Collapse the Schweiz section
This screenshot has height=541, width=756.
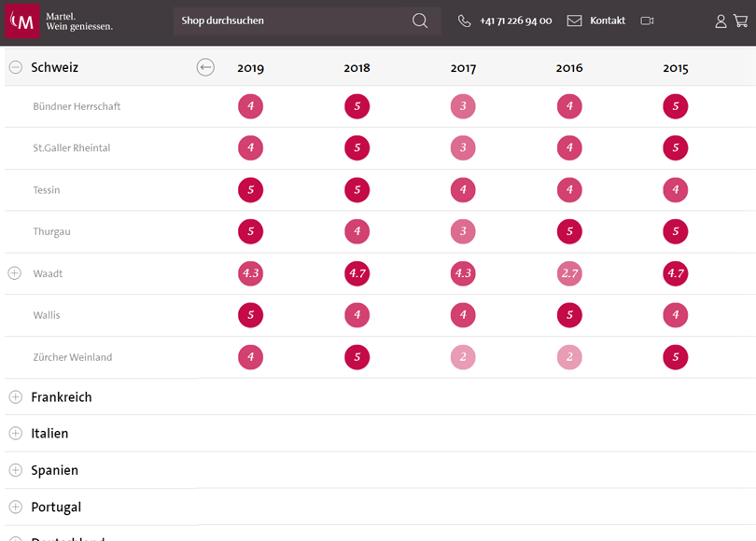[15, 67]
